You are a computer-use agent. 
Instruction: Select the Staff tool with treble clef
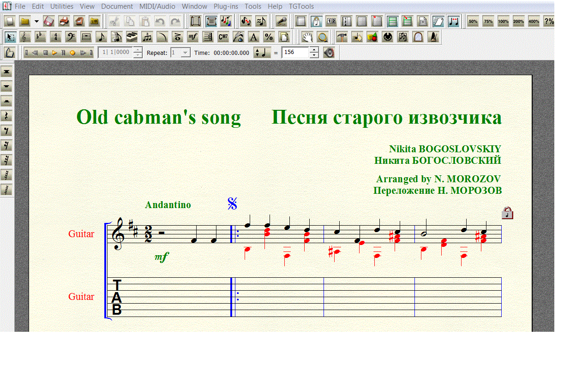point(25,37)
